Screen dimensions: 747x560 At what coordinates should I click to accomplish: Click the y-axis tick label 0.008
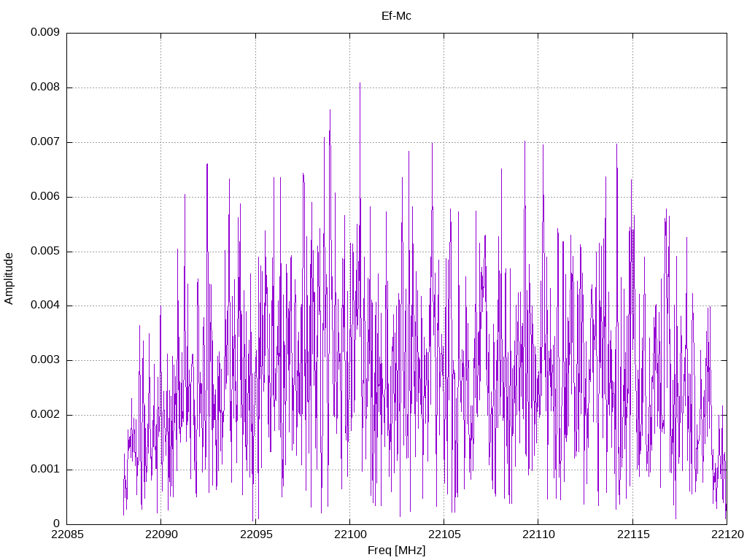[45, 87]
